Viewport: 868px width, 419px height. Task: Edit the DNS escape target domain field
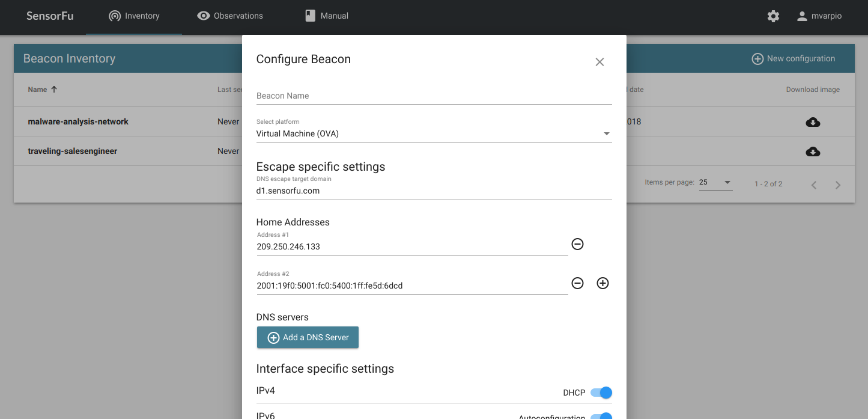click(434, 191)
